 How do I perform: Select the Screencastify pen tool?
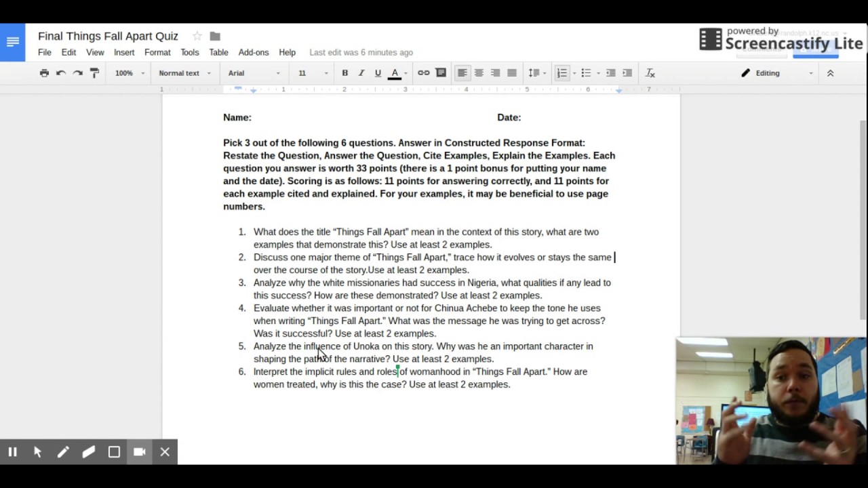point(63,452)
